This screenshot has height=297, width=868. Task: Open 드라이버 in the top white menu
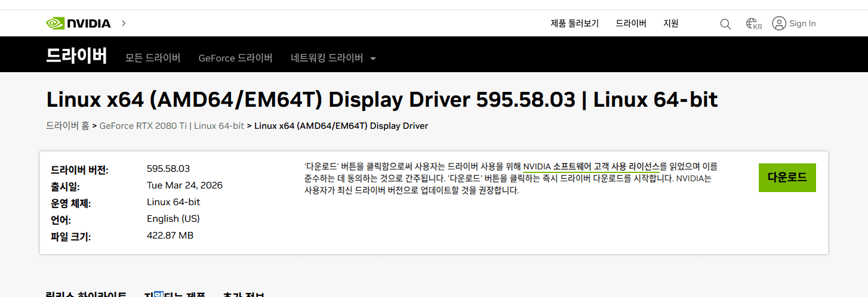point(631,24)
